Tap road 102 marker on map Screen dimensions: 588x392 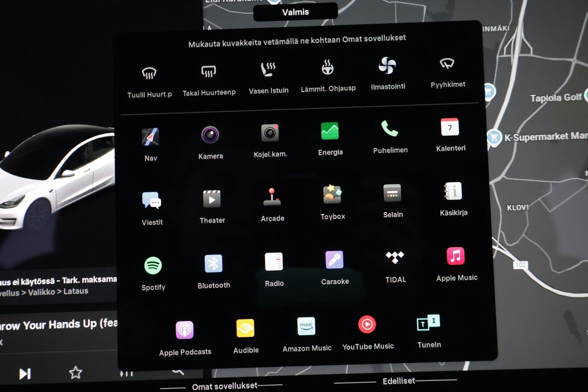tap(520, 265)
